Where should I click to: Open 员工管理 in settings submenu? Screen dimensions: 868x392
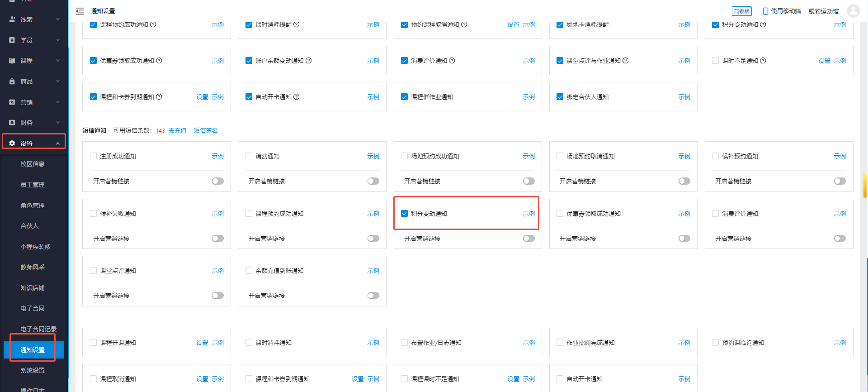pos(33,185)
